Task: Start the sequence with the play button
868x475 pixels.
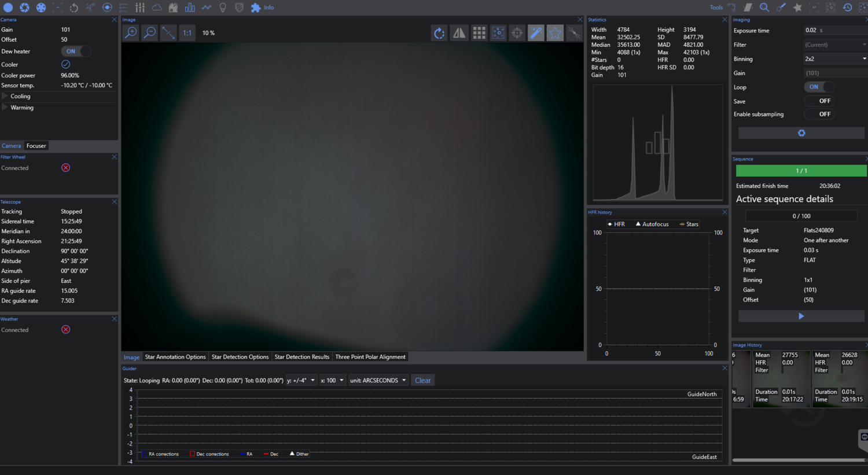Action: (x=801, y=316)
